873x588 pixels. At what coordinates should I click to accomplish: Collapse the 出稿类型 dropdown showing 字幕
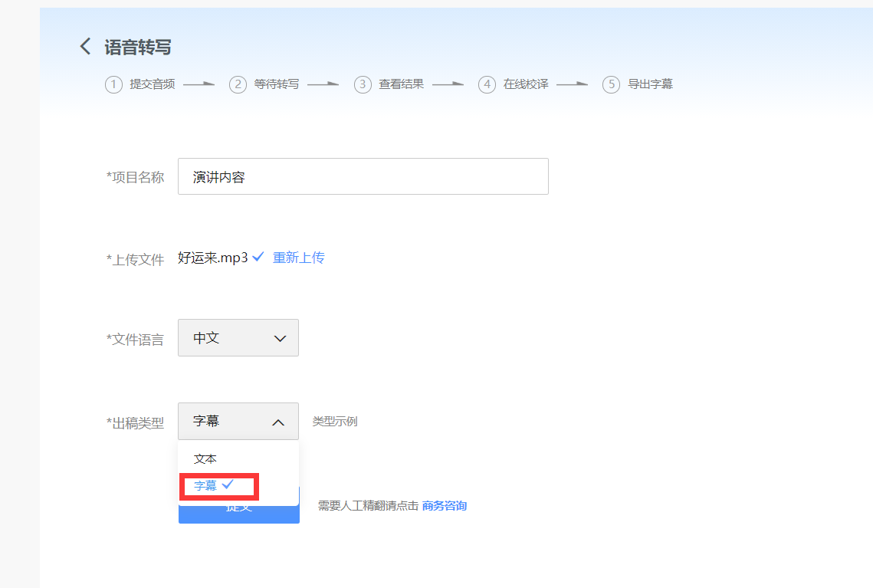238,421
